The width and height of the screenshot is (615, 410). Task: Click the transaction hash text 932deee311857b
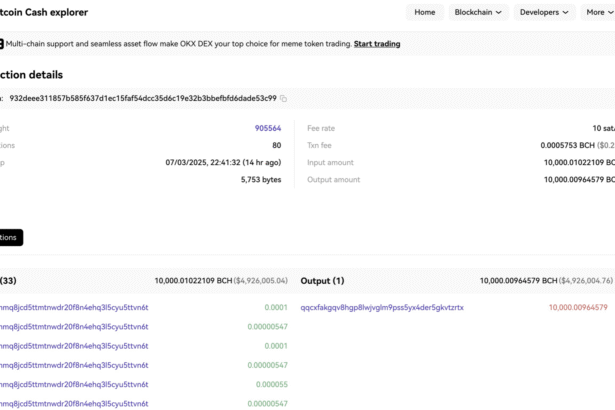(x=142, y=99)
